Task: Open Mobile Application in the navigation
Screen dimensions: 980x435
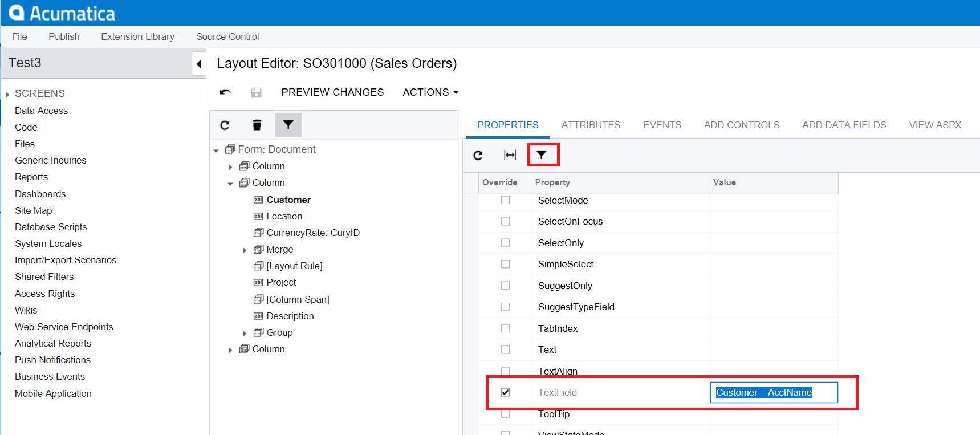Action: [x=53, y=393]
